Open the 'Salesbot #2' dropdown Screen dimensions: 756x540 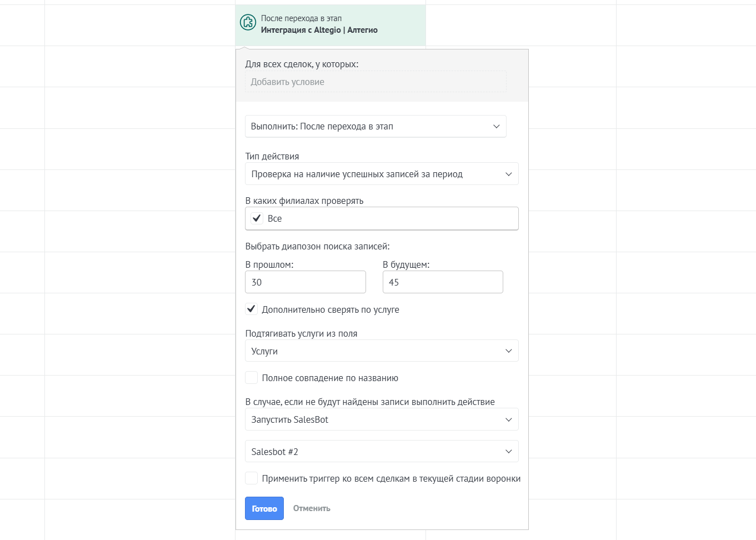point(382,452)
